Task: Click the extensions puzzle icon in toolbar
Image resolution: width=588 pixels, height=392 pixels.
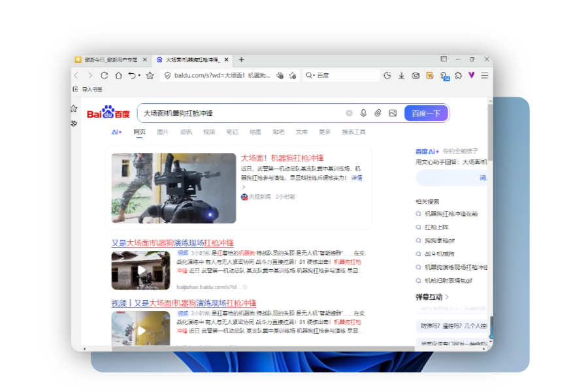Action: coord(459,76)
